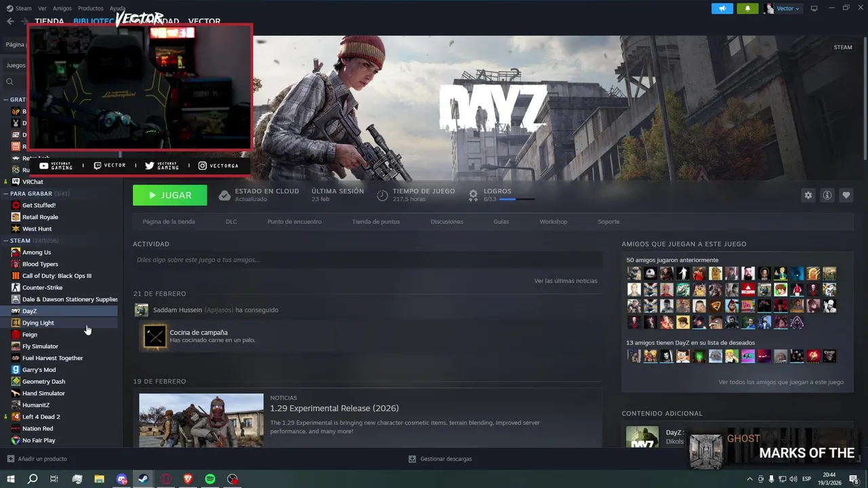
Task: Add DayZ to favorites heart icon
Action: [x=846, y=195]
